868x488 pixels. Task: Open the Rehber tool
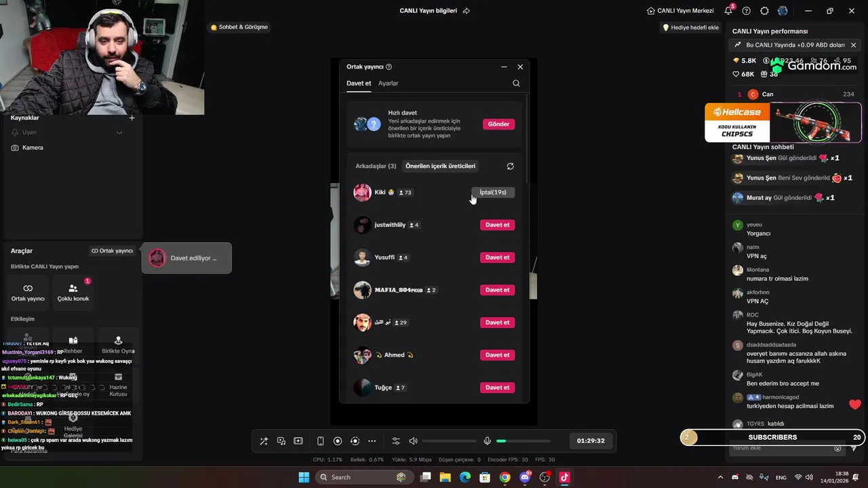tap(73, 345)
